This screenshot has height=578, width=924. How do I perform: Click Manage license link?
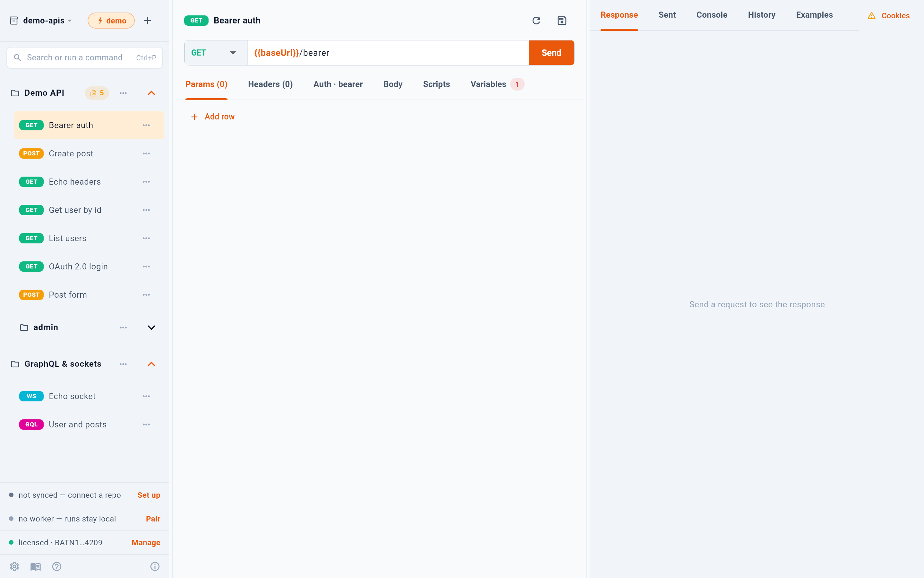(x=146, y=543)
